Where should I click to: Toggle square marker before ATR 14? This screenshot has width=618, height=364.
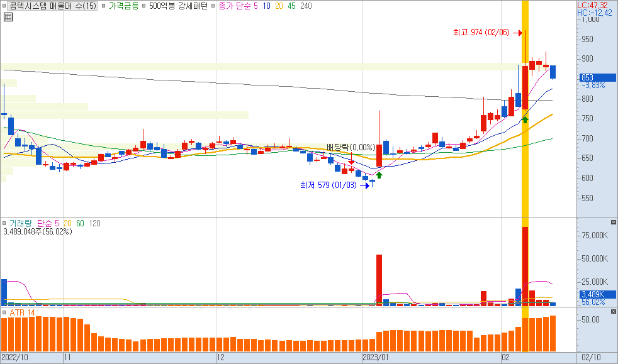click(4, 312)
